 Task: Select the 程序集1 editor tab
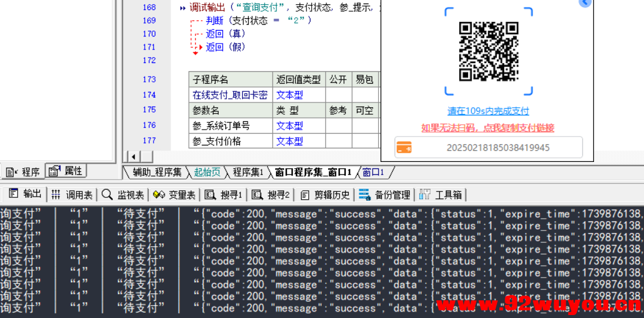coord(248,172)
